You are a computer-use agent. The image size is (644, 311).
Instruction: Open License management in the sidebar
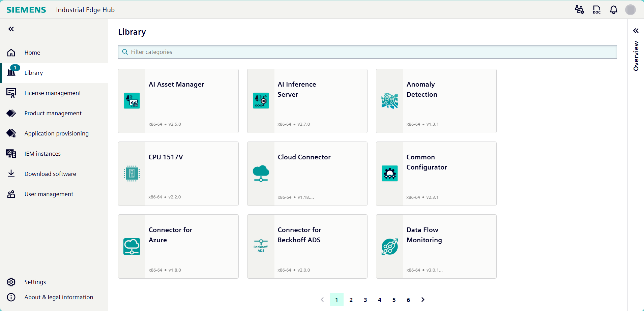53,93
